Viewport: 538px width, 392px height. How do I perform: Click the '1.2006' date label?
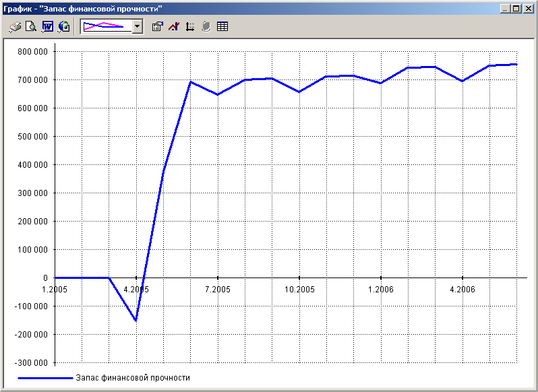click(x=381, y=290)
